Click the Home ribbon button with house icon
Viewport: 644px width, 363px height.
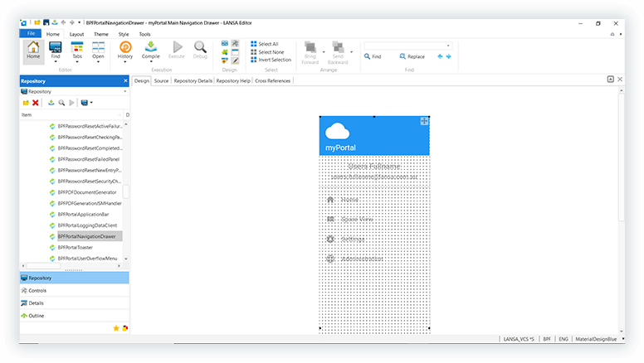tap(33, 51)
